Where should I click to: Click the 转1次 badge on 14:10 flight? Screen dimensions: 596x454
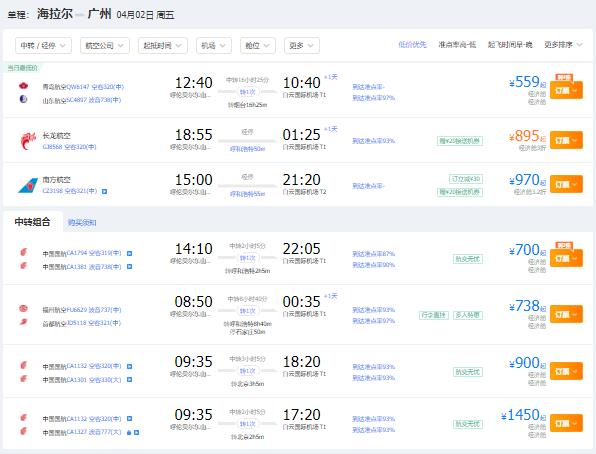tap(247, 258)
